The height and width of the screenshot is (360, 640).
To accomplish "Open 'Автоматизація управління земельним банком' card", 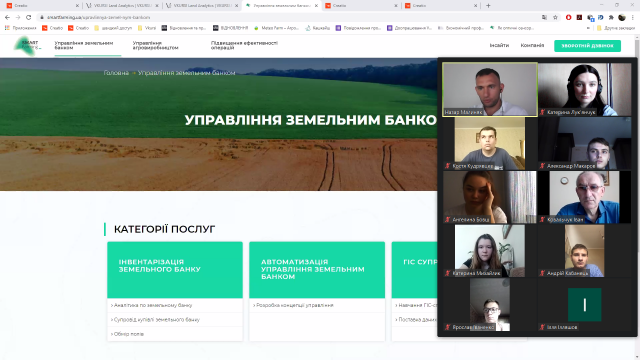I will (317, 270).
